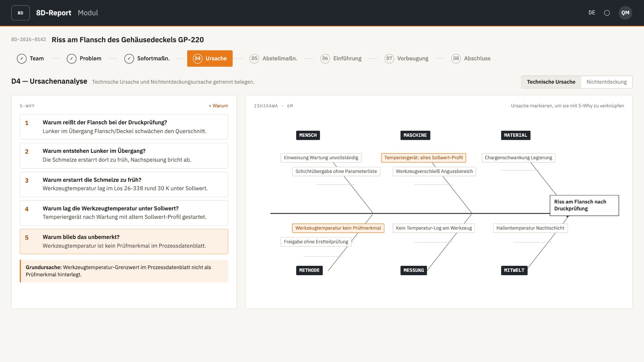The width and height of the screenshot is (644, 362).
Task: Select the MESSUNG category label
Action: click(x=414, y=270)
